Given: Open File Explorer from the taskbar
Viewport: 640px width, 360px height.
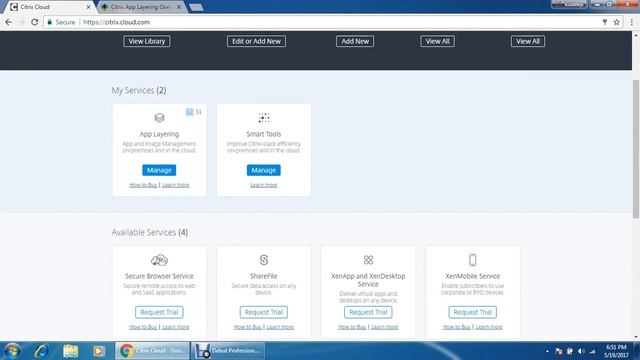Looking at the screenshot, I should [70, 351].
